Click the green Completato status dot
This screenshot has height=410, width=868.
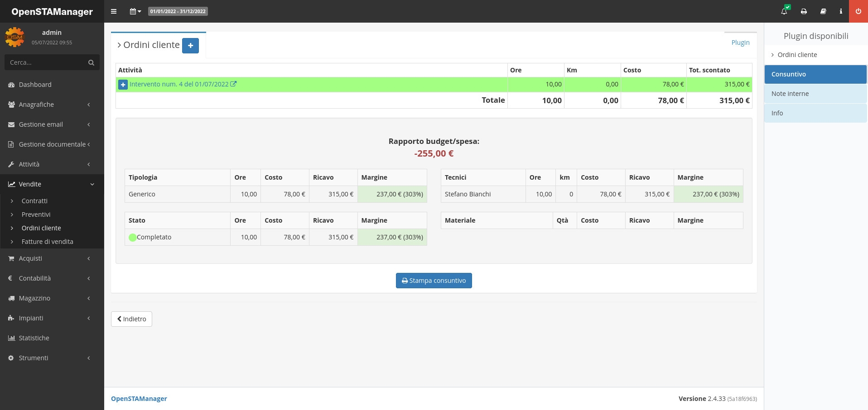132,238
